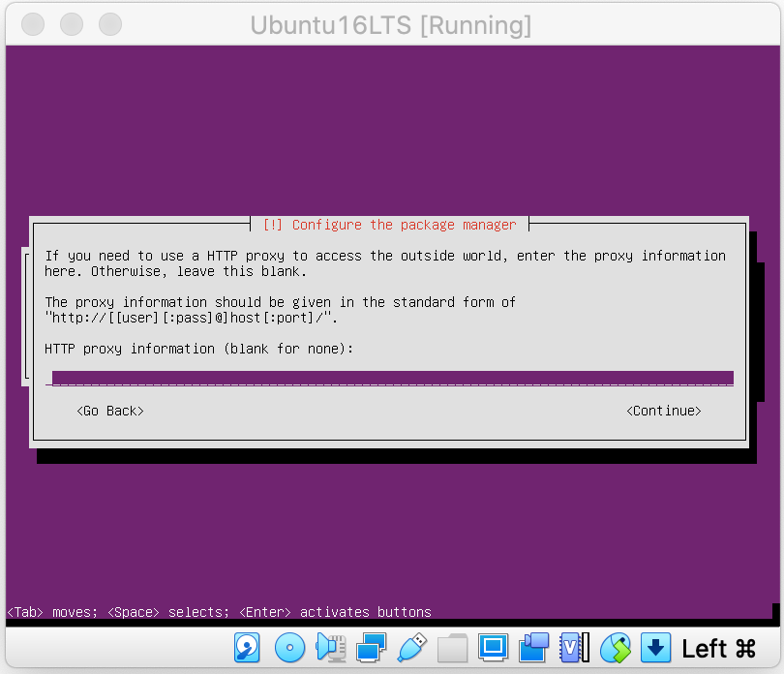This screenshot has width=784, height=674.
Task: Click the CPU virtualization status icon
Action: [x=575, y=647]
